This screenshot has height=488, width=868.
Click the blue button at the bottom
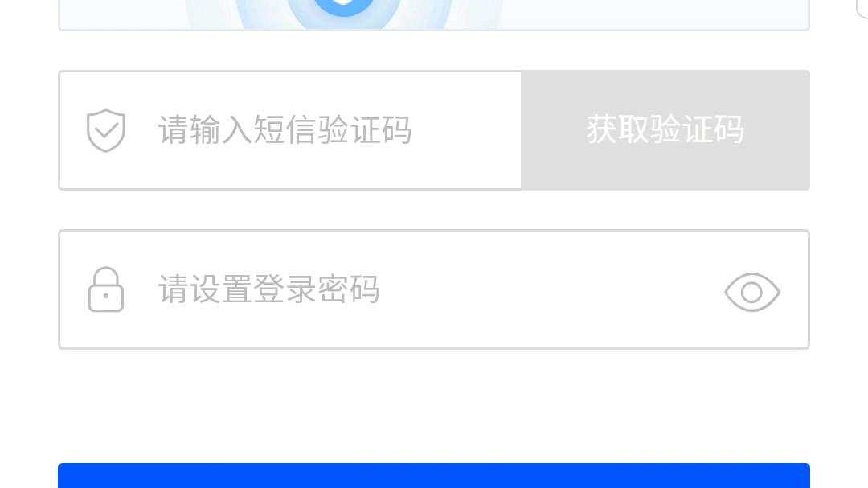pos(434,476)
